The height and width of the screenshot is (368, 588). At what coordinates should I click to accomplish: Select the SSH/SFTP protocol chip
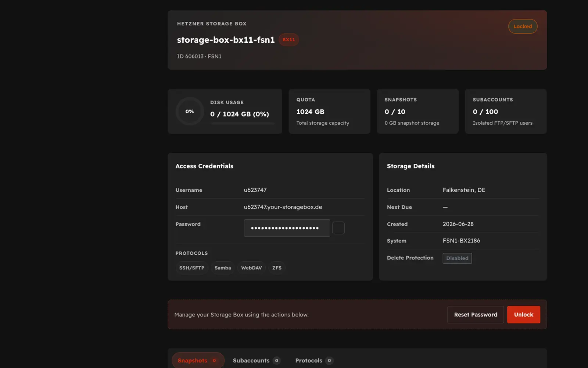192,268
